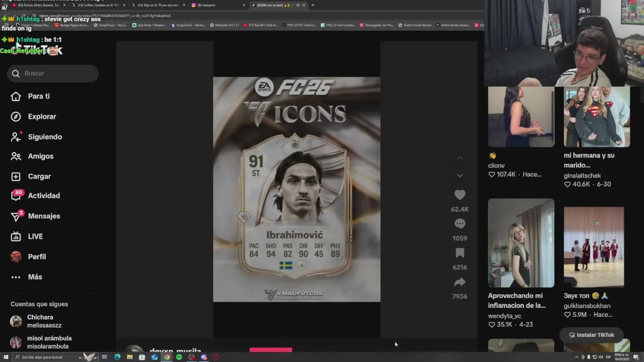Open the Звук топ video thumbnail
The height and width of the screenshot is (362, 644).
click(594, 247)
